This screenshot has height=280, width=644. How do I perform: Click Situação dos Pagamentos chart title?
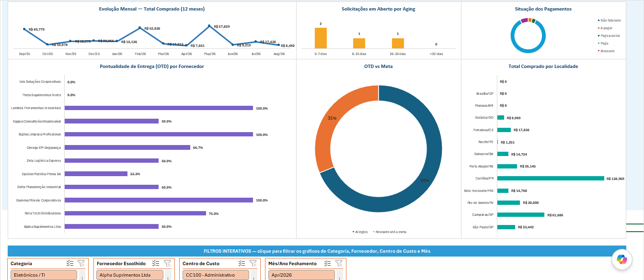pyautogui.click(x=543, y=9)
